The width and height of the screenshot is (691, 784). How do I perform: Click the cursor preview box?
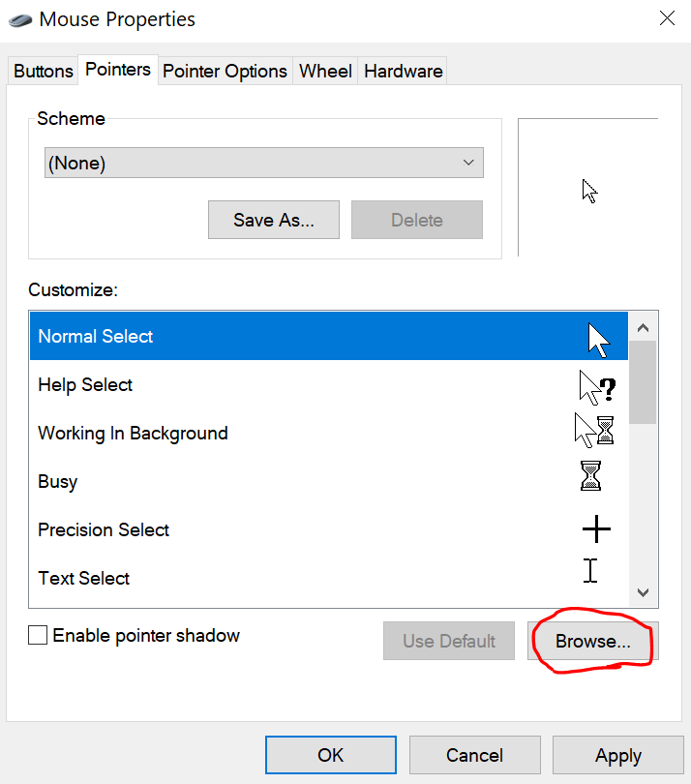(x=588, y=188)
